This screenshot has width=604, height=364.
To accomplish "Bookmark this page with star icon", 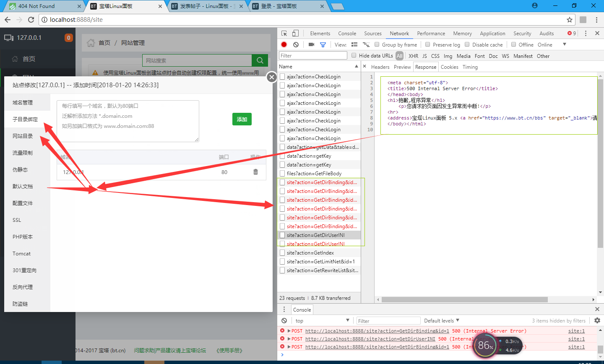I will pyautogui.click(x=569, y=20).
